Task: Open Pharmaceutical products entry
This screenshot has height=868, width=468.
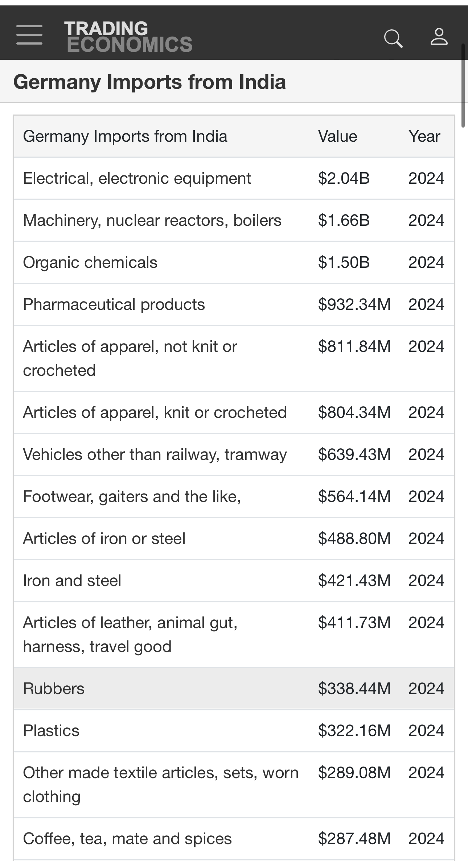Action: pyautogui.click(x=114, y=304)
